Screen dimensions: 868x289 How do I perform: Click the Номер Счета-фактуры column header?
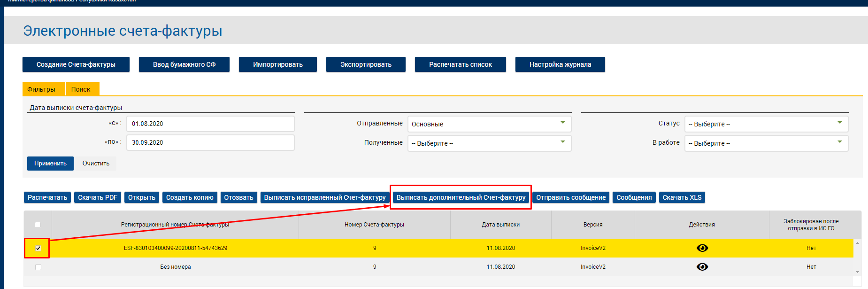coord(374,225)
